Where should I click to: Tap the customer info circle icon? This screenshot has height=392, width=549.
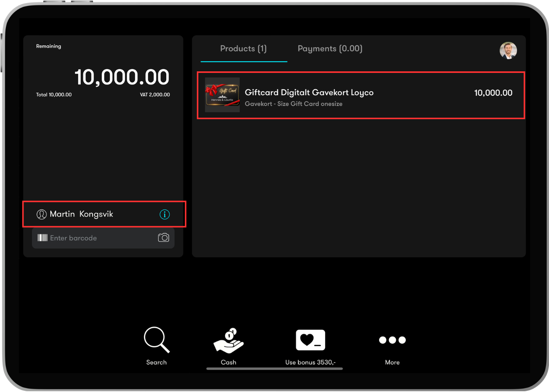pyautogui.click(x=165, y=214)
